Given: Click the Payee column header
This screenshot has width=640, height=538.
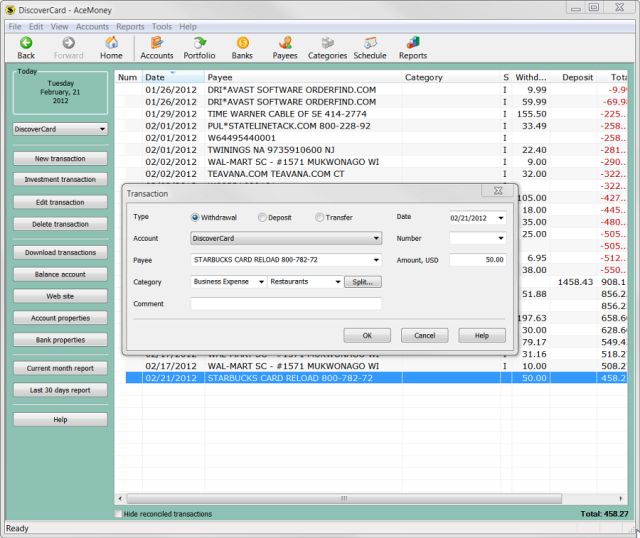Looking at the screenshot, I should click(302, 77).
